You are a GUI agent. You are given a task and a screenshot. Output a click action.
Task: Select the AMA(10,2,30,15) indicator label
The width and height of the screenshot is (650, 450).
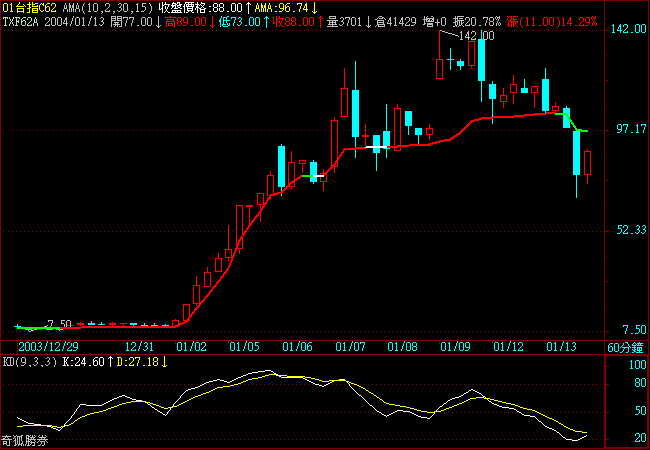[x=108, y=8]
